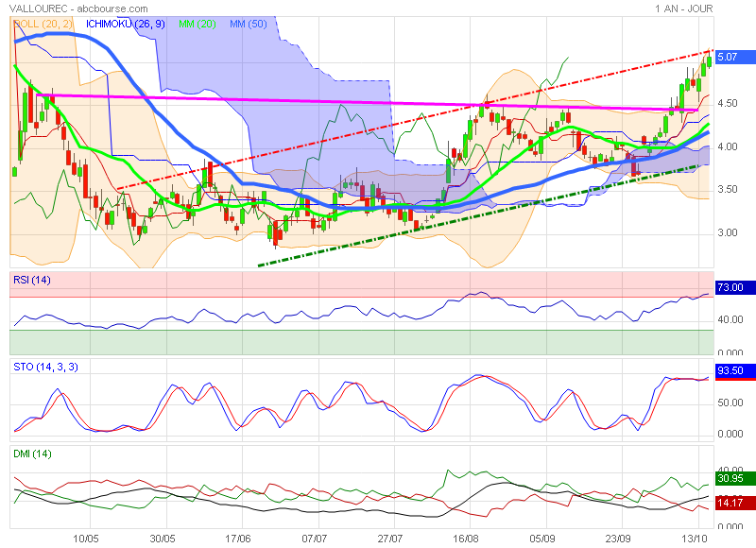
Task: Click the 10/05 date label
Action: point(86,539)
